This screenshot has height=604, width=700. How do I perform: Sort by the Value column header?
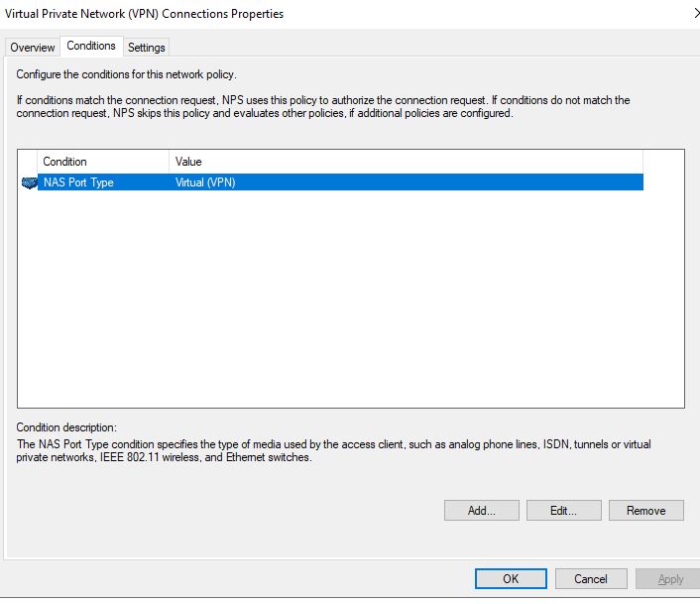[407, 162]
